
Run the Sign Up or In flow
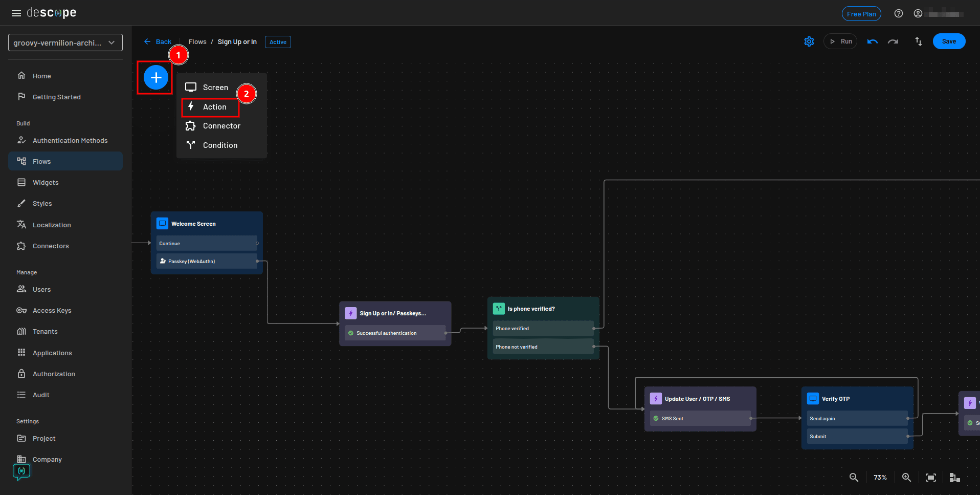[840, 41]
